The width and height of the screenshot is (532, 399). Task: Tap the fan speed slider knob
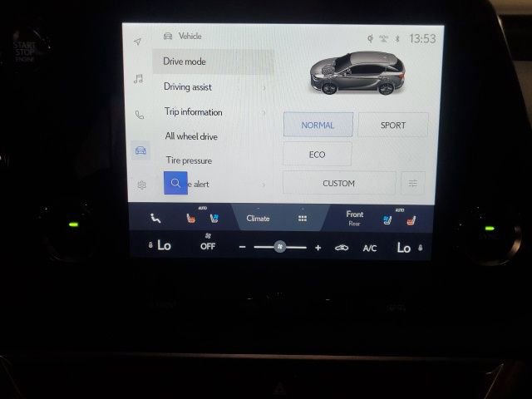pos(280,247)
